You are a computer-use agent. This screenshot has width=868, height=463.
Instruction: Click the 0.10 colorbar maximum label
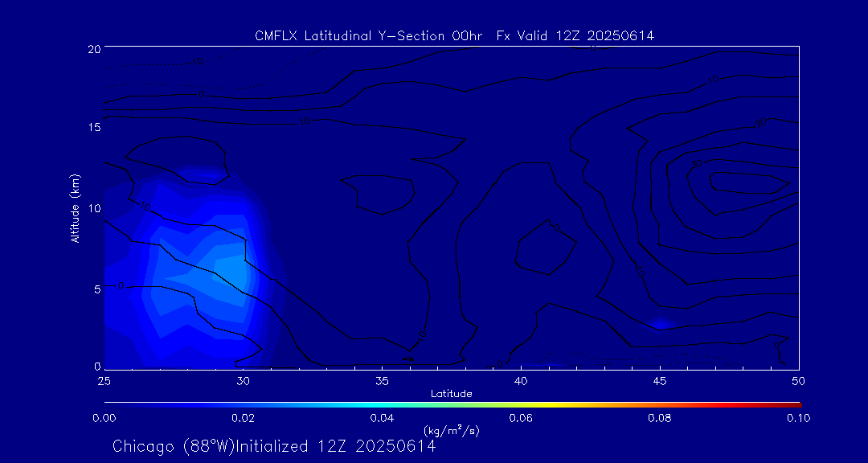click(798, 418)
